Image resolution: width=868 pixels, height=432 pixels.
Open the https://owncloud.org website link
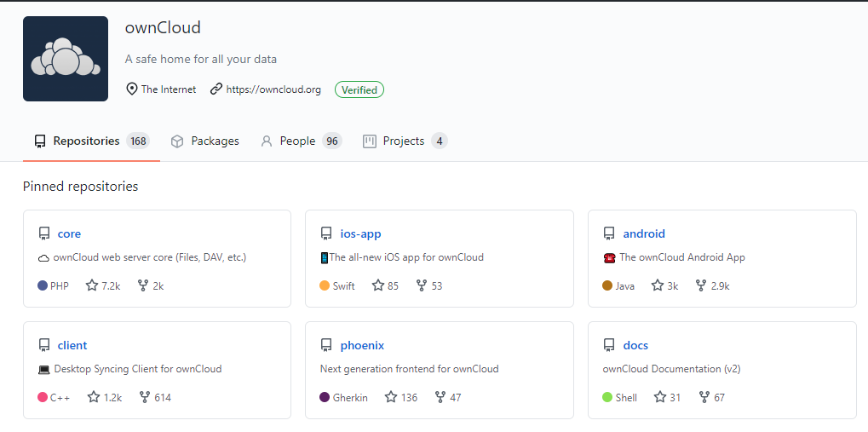(x=273, y=89)
